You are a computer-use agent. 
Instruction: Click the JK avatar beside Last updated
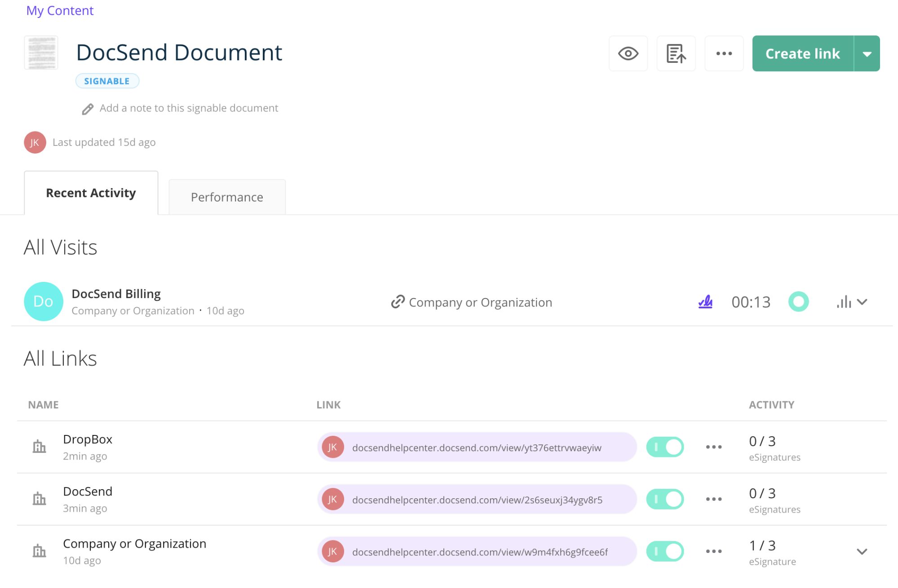tap(35, 142)
